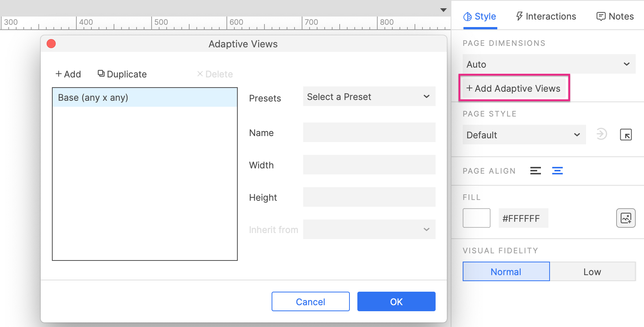This screenshot has height=327, width=644.
Task: Click the white fill color swatch
Action: point(476,218)
